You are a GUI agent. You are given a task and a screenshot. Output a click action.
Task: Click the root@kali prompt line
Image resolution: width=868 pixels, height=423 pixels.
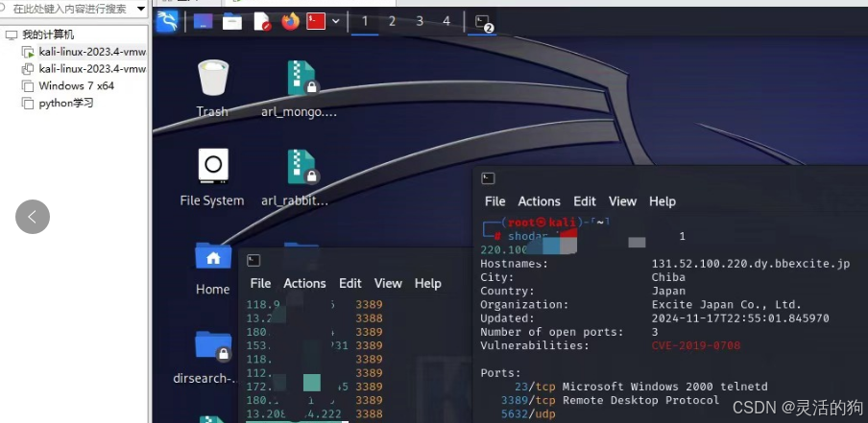click(x=545, y=223)
